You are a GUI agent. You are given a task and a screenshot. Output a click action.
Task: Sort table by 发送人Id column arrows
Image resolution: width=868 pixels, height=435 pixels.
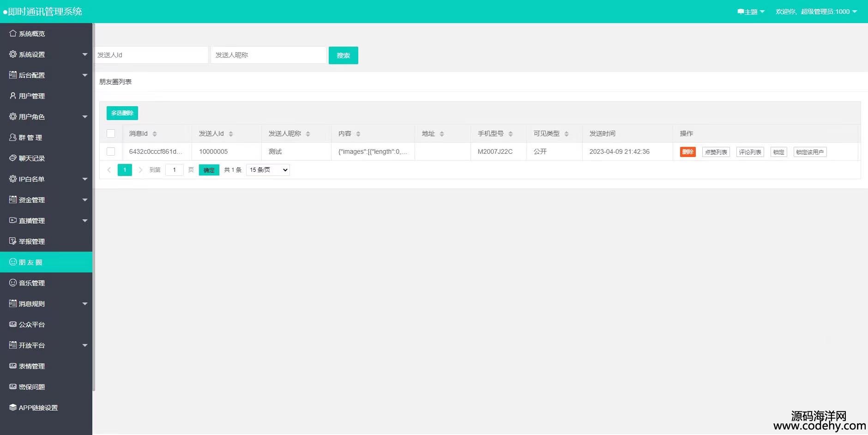[231, 134]
